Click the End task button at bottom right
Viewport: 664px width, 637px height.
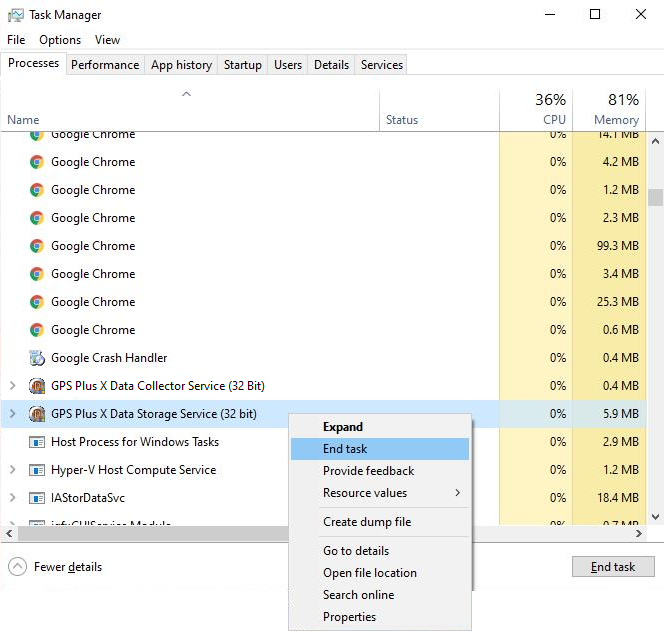click(613, 567)
